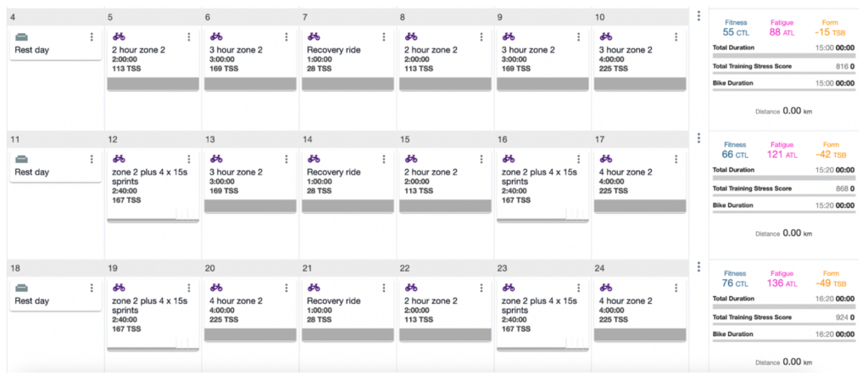Click the bike icon on day 12 sprints workout

pyautogui.click(x=119, y=159)
